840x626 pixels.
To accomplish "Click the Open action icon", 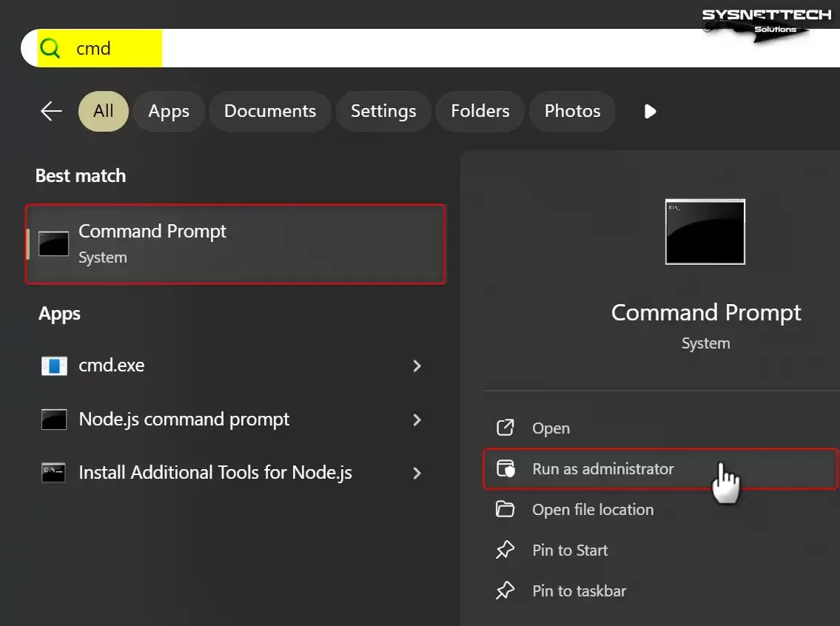I will [x=505, y=428].
